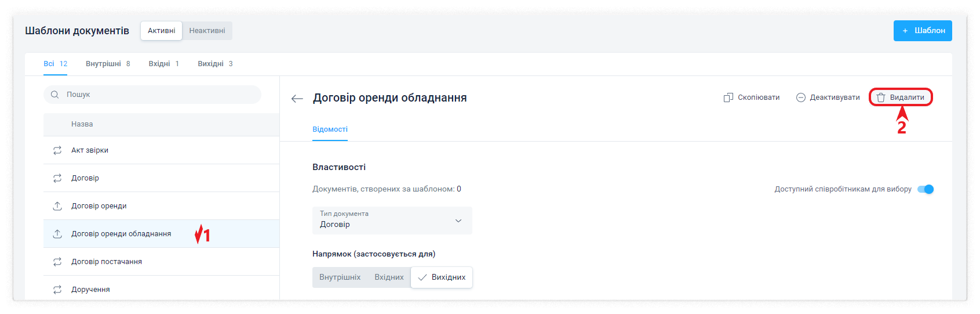Select Вхідних direction option
Screen dimensions: 980x314
point(389,277)
